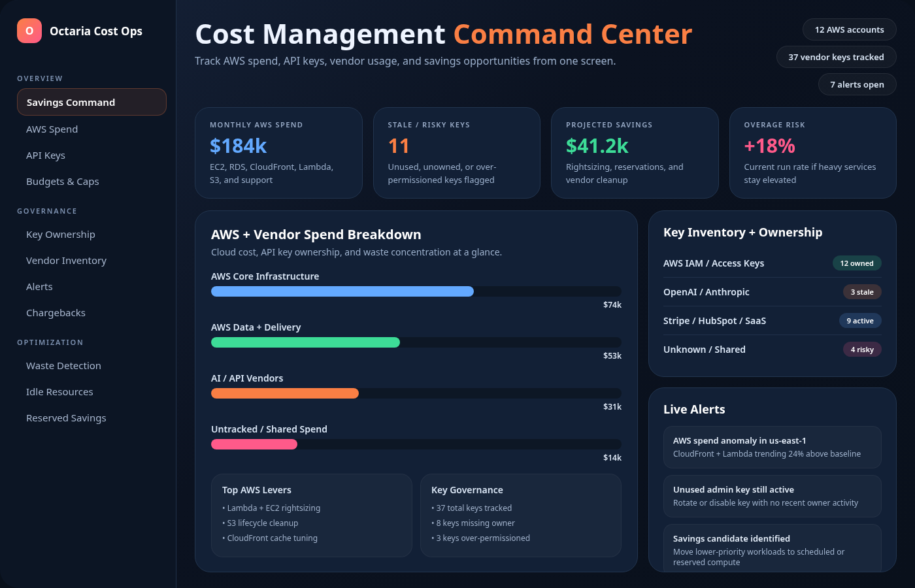
Task: Click the "3 stale" pill for OpenAI / Anthropic
Action: pyautogui.click(x=862, y=292)
